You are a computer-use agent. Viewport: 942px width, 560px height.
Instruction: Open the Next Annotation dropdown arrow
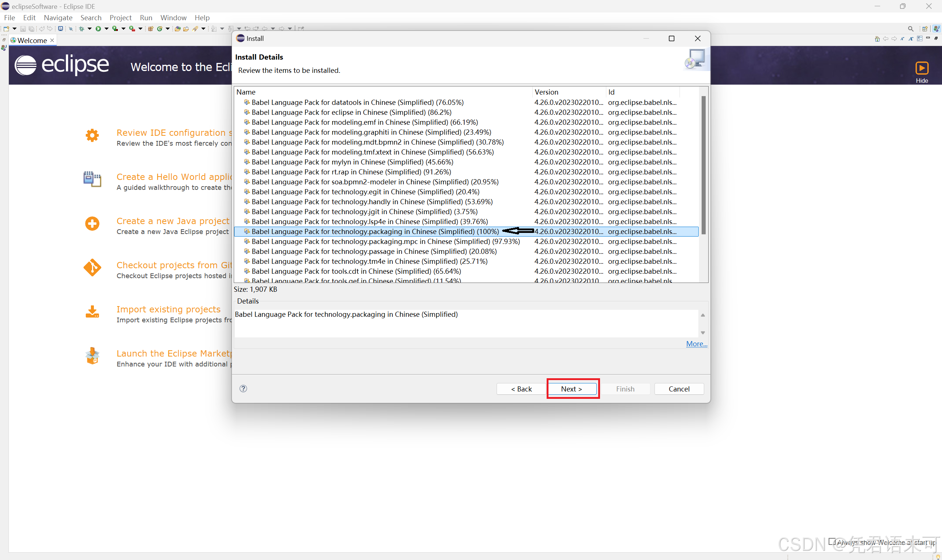pyautogui.click(x=222, y=29)
